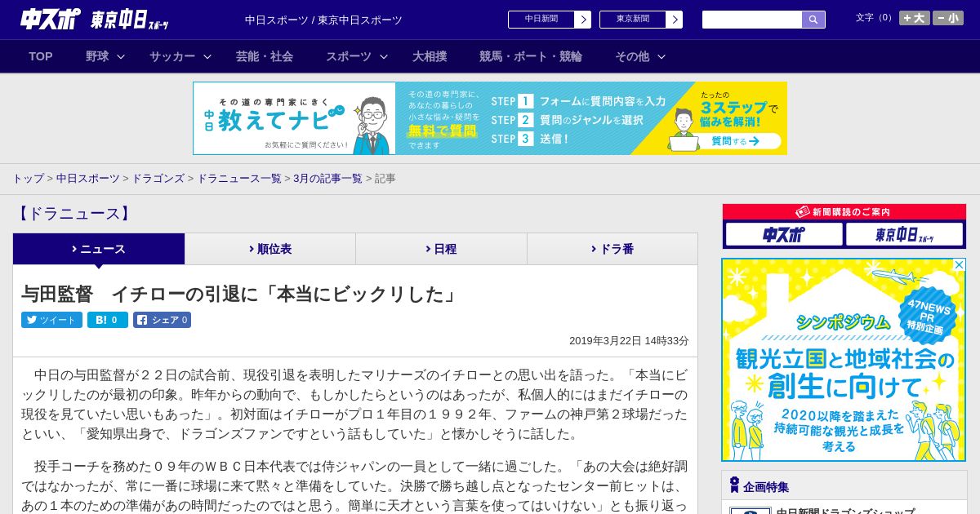Open the 中日新聞 link button
The image size is (980, 514).
(x=541, y=20)
